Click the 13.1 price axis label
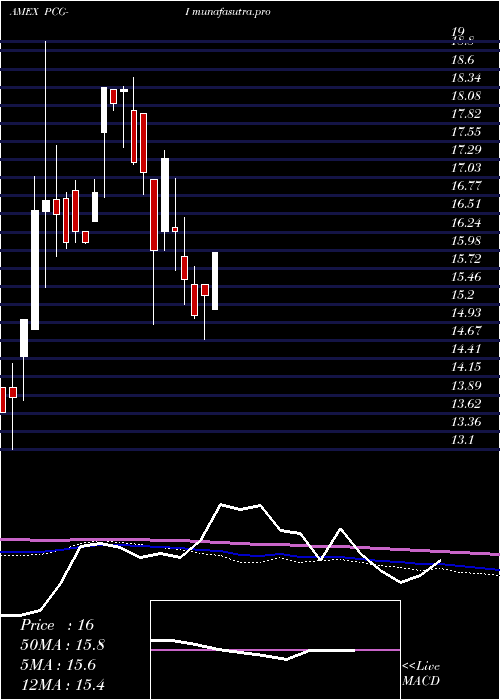Viewport: 500px width, 700px height. pyautogui.click(x=462, y=440)
